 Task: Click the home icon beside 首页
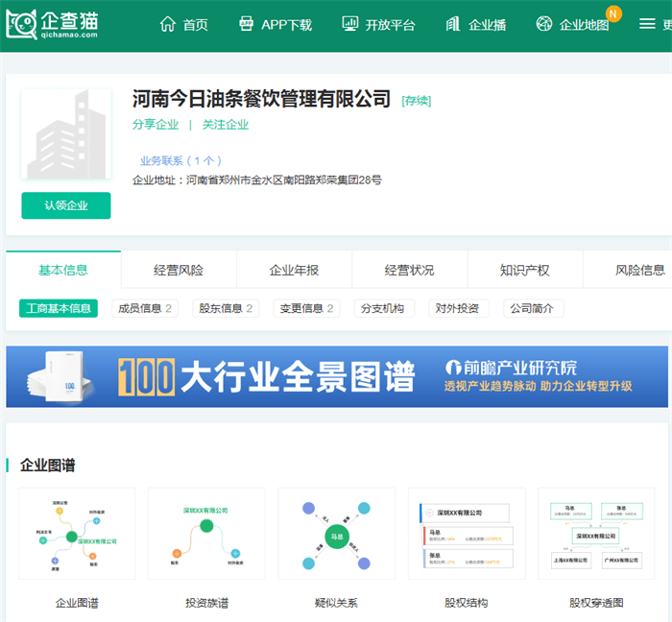tap(168, 24)
